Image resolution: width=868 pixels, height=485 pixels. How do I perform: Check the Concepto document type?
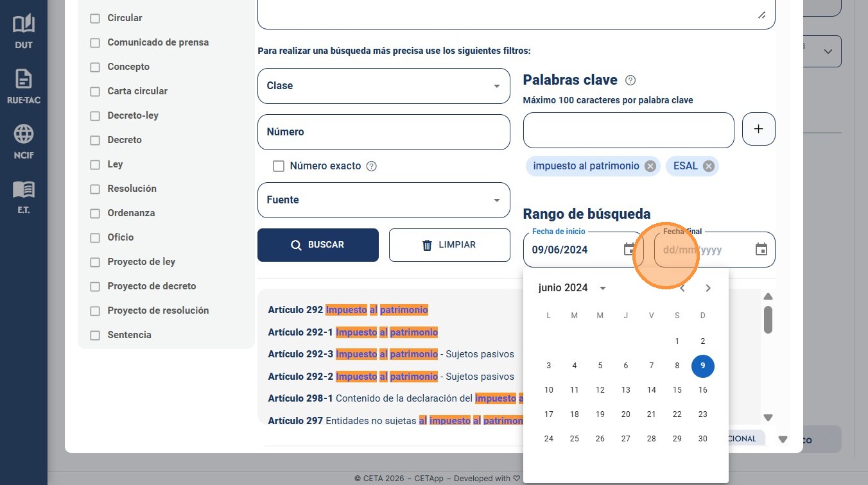click(95, 67)
